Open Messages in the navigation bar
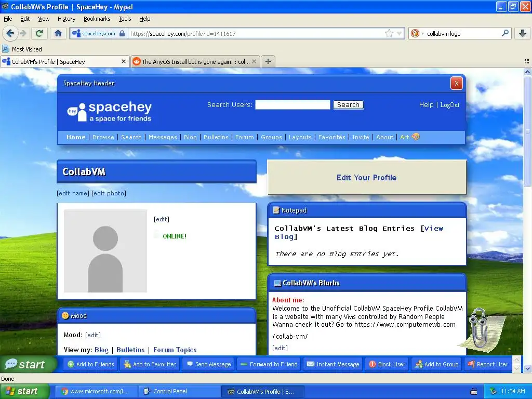Image resolution: width=532 pixels, height=399 pixels. pyautogui.click(x=163, y=137)
